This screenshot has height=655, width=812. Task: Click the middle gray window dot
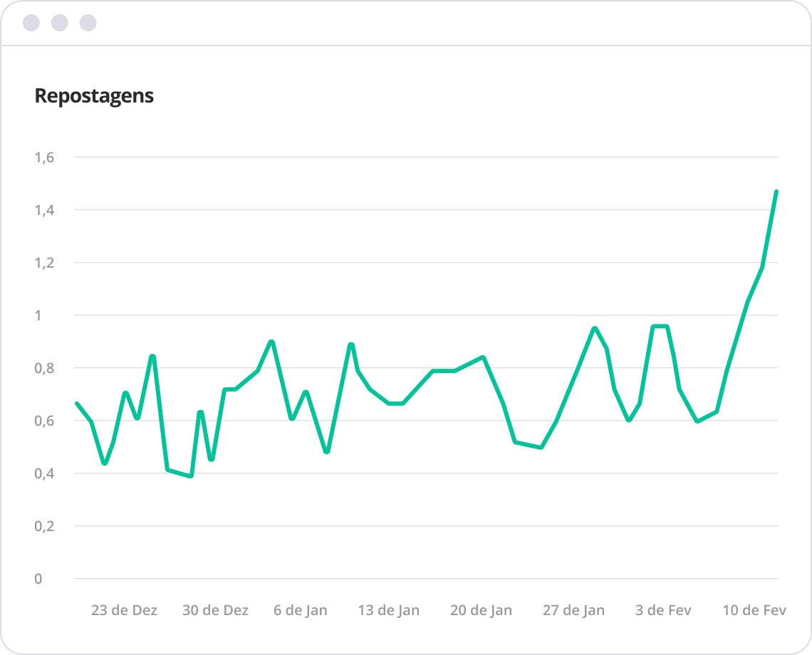pyautogui.click(x=60, y=23)
